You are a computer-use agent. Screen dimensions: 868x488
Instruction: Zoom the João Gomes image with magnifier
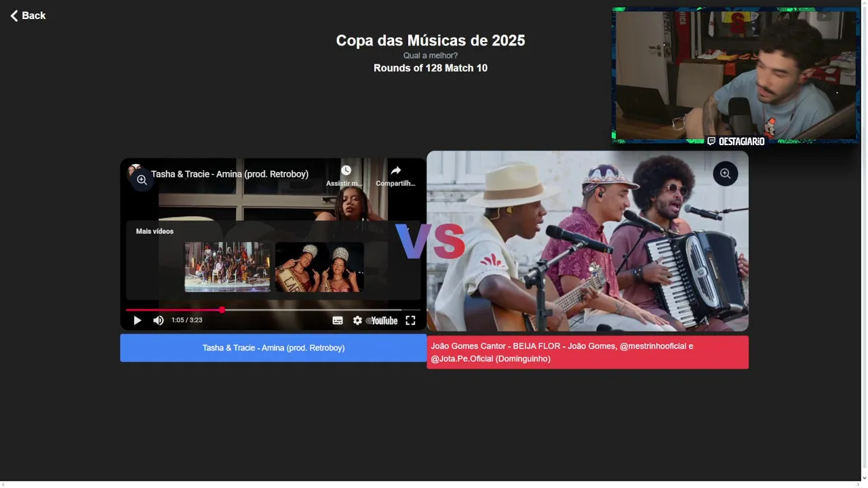(x=726, y=174)
